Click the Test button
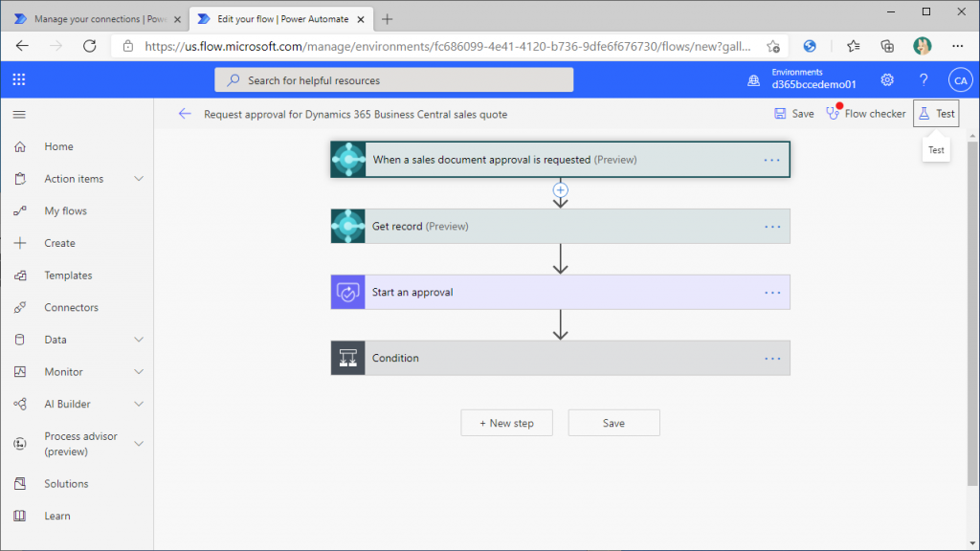The height and width of the screenshot is (551, 980). pyautogui.click(x=936, y=113)
